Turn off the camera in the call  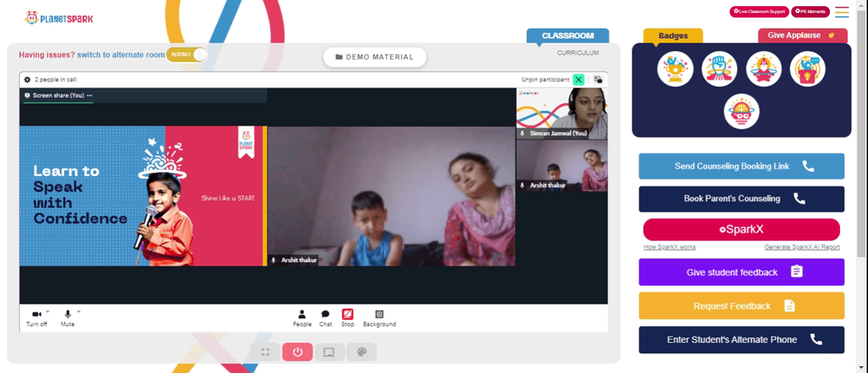coord(36,318)
